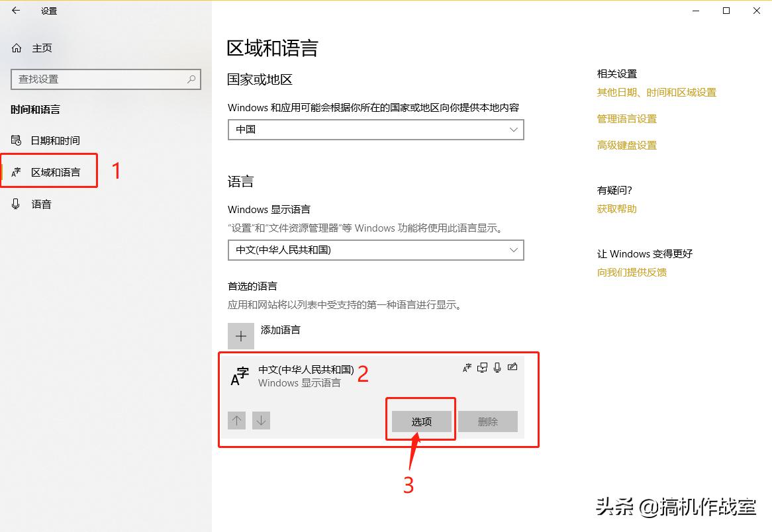This screenshot has height=532, width=772.
Task: Open 高级键盘设置 link
Action: point(626,145)
